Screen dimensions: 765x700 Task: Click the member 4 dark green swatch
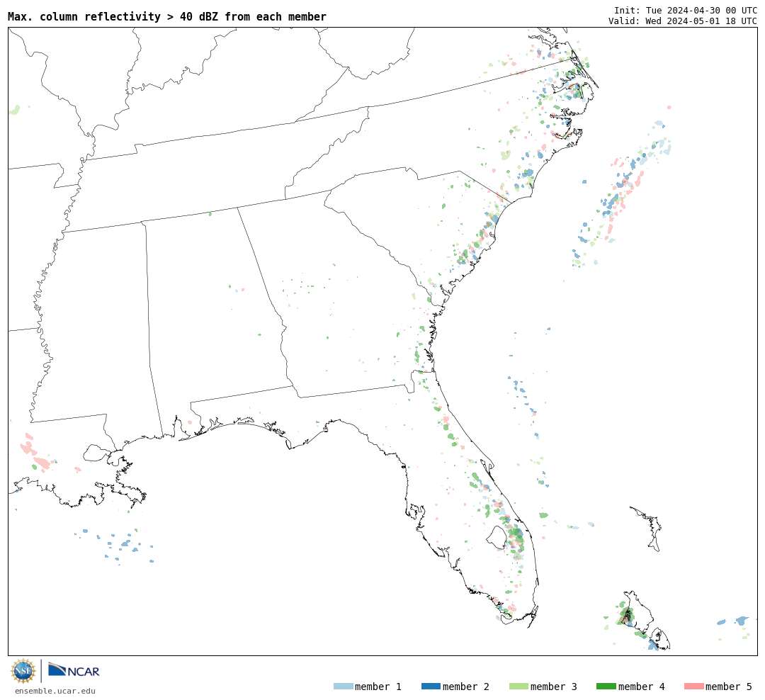pyautogui.click(x=606, y=687)
